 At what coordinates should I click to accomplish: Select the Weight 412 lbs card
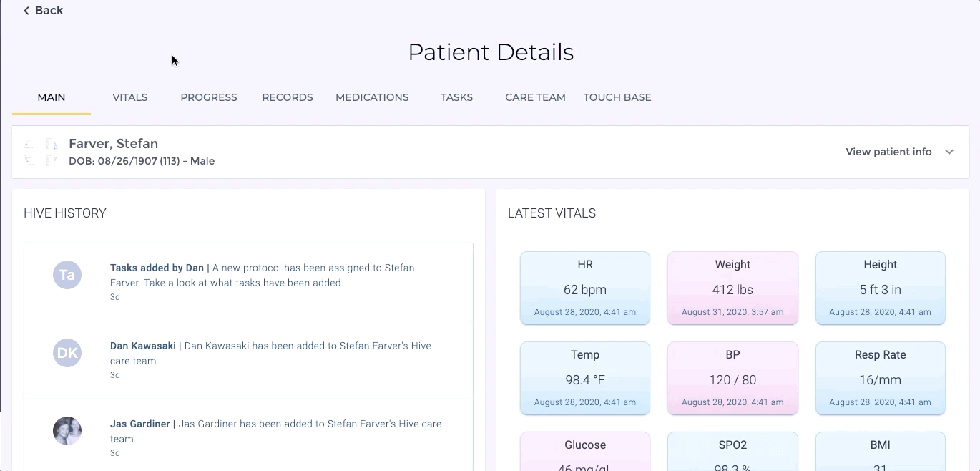[732, 288]
